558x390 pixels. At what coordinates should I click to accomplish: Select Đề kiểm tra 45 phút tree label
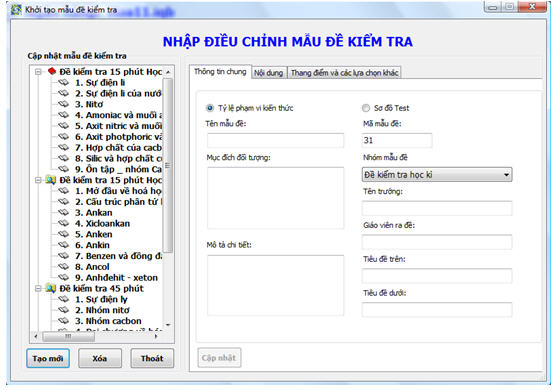point(101,288)
